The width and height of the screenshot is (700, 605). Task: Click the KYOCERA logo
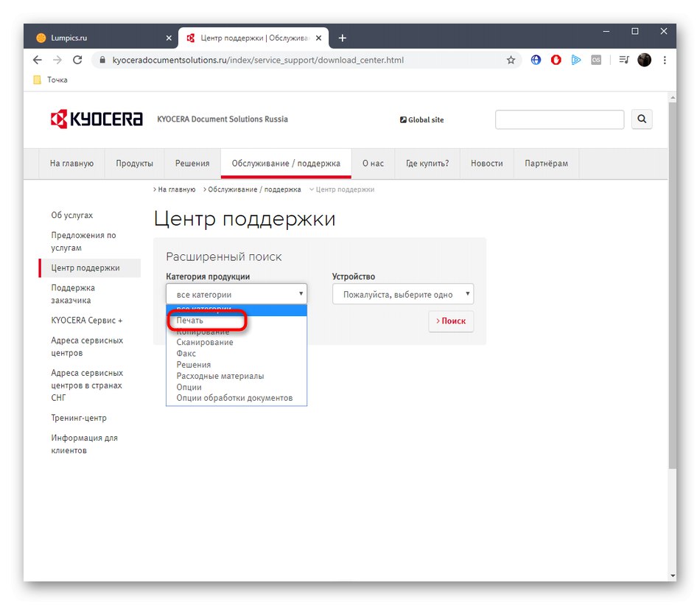[x=96, y=119]
